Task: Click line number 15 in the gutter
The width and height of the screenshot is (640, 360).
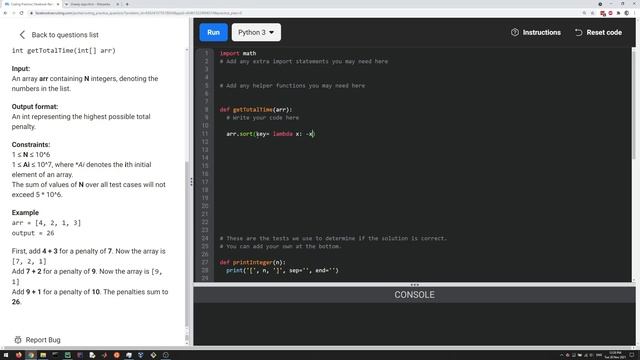Action: [x=205, y=166]
